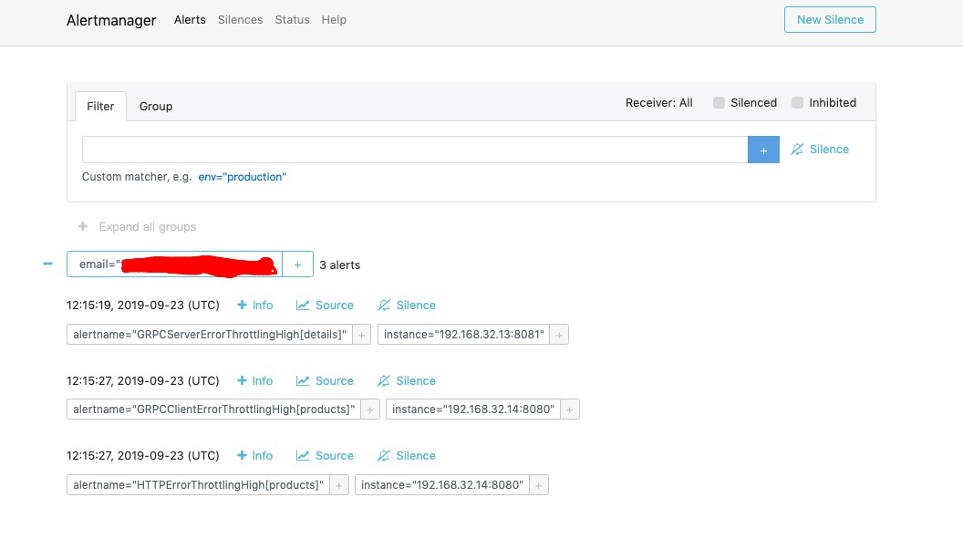Add instance from HTTPErrorThrottlingHigh row to filter
Image resolution: width=963 pixels, height=560 pixels.
pyautogui.click(x=539, y=485)
